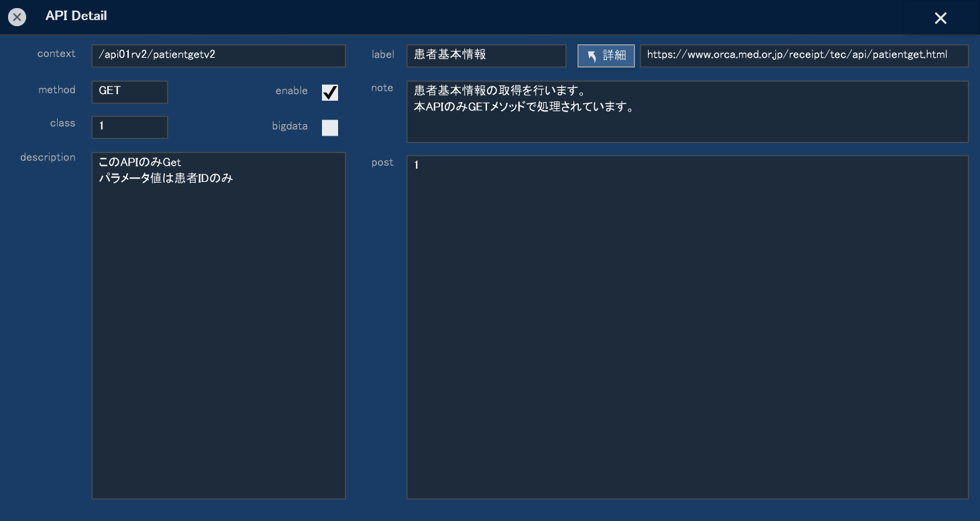The height and width of the screenshot is (521, 980).
Task: Click the context field with /api01rv2/patientgetv2
Action: click(218, 56)
